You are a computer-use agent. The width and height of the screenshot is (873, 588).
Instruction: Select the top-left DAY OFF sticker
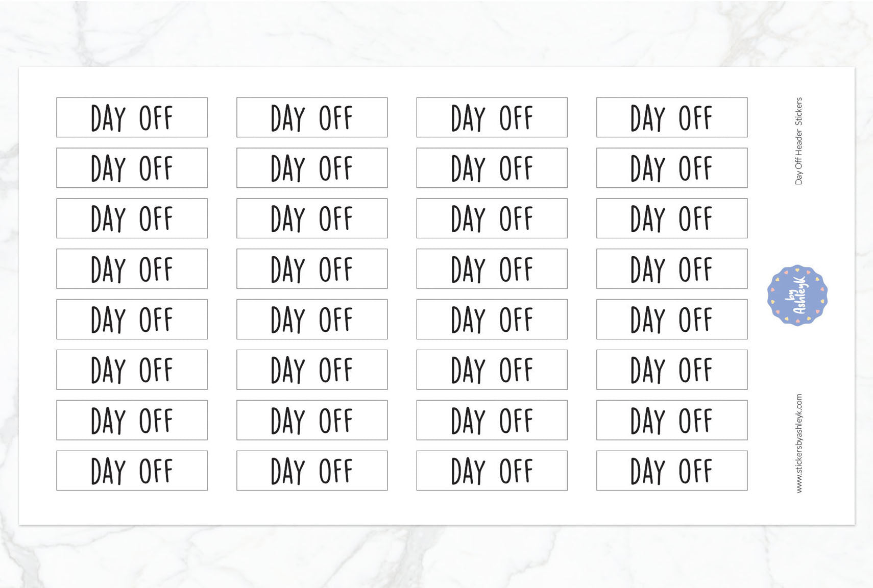pos(132,117)
